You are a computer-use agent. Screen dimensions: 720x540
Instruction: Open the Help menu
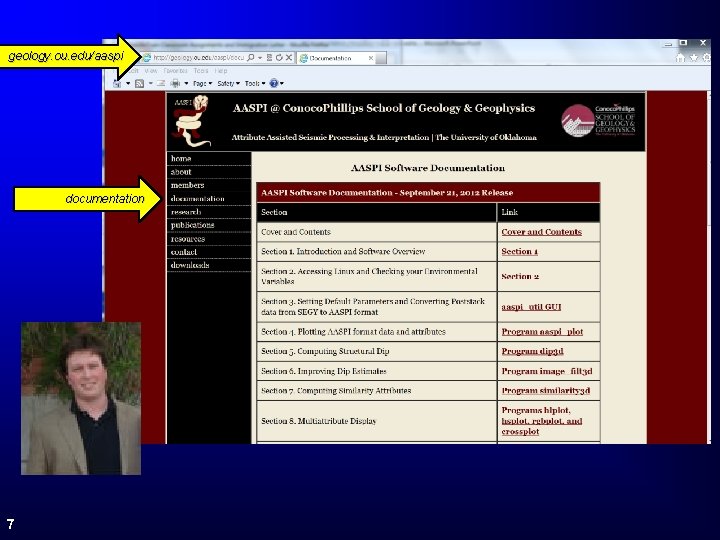coord(221,71)
